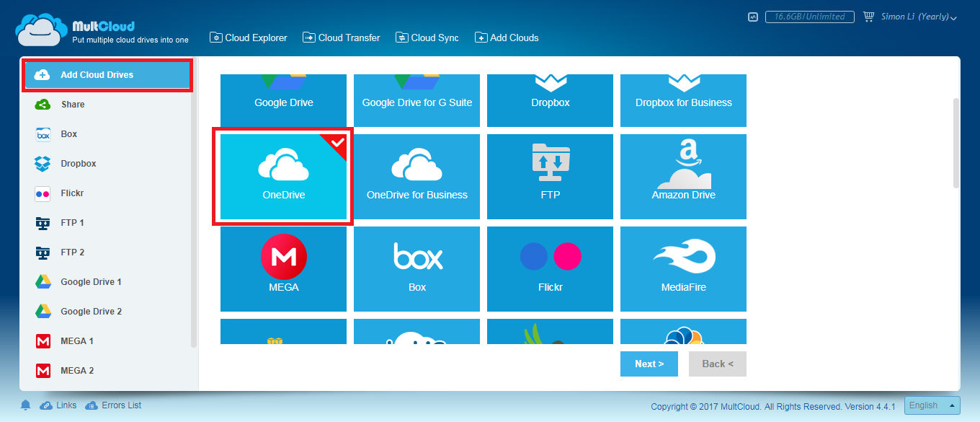Click the Cloud Explorer tab icon
Viewport: 980px width, 422px height.
click(215, 38)
